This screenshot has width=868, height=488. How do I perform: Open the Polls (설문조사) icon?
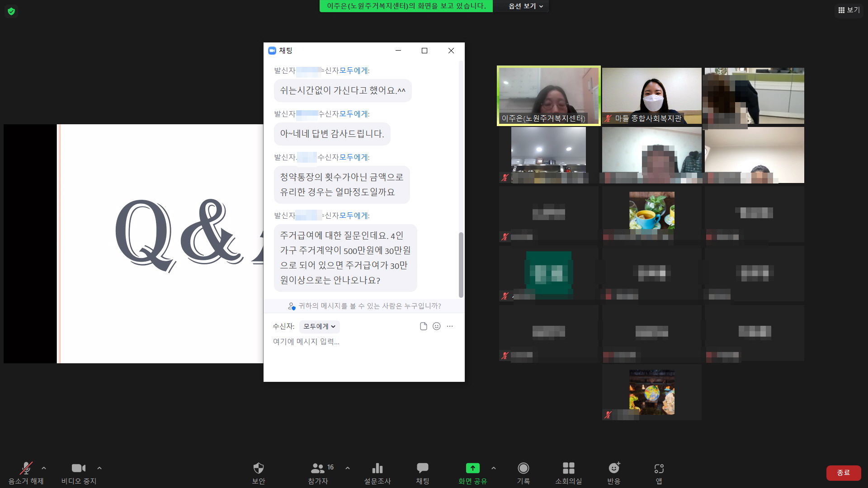377,473
